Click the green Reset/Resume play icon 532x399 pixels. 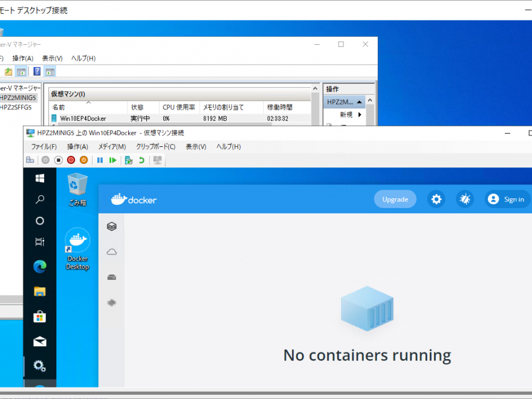(x=112, y=160)
